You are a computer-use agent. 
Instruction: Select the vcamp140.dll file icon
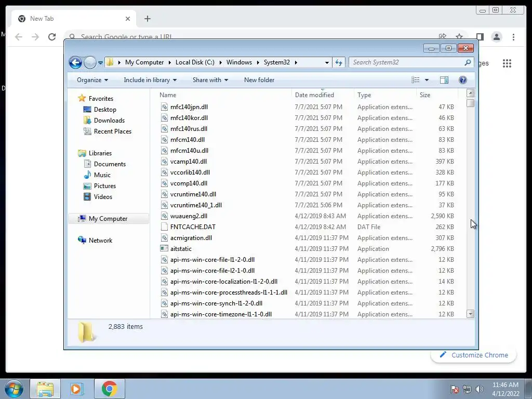164,162
